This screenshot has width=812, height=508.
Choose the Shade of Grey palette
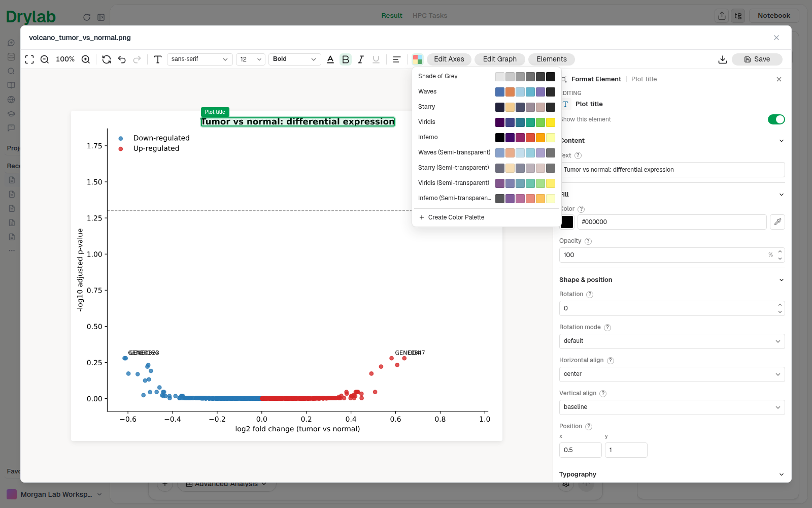[486, 76]
